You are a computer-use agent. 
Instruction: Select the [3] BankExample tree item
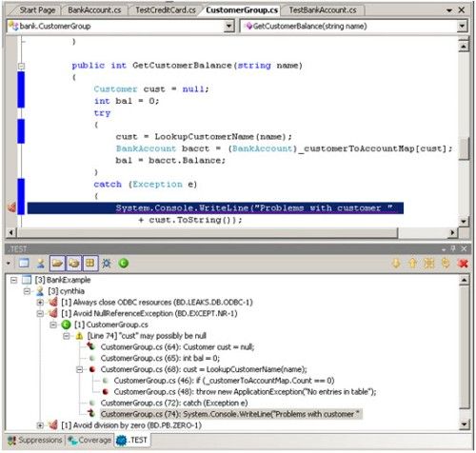tap(63, 280)
